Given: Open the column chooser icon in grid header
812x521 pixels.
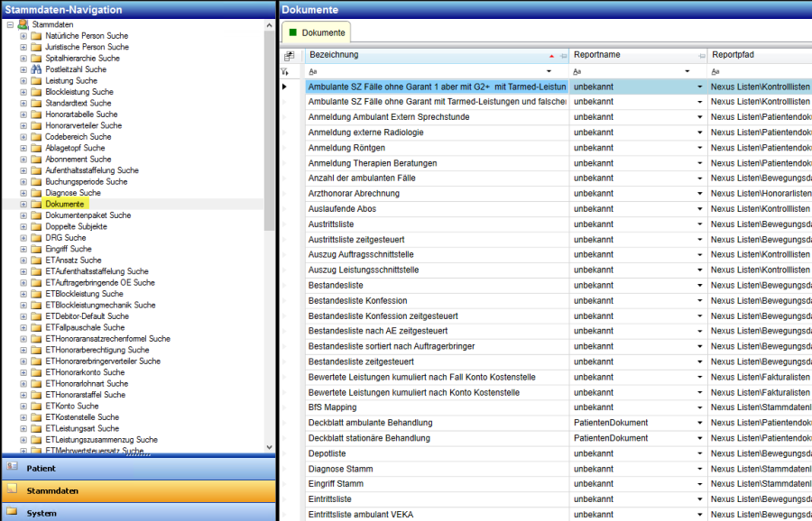Looking at the screenshot, I should tap(289, 56).
